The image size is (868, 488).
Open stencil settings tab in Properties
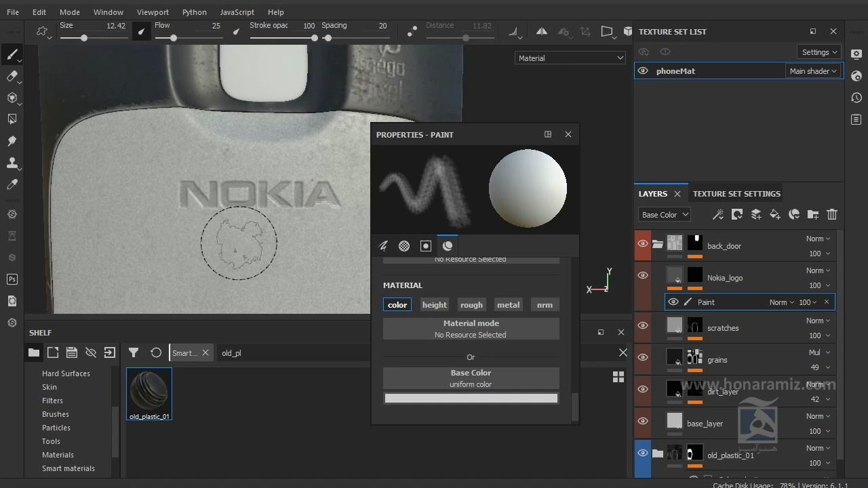coord(426,246)
